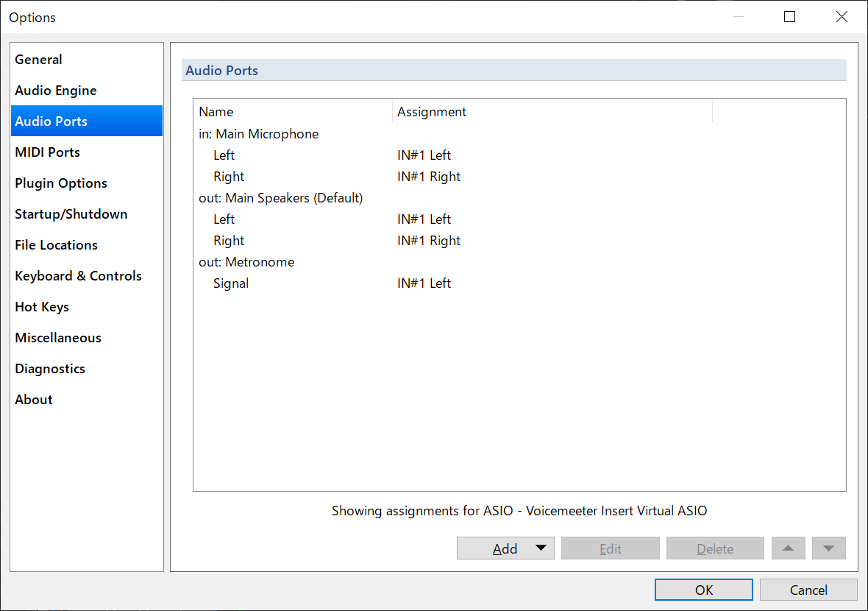Maximize the Options window

pos(789,17)
